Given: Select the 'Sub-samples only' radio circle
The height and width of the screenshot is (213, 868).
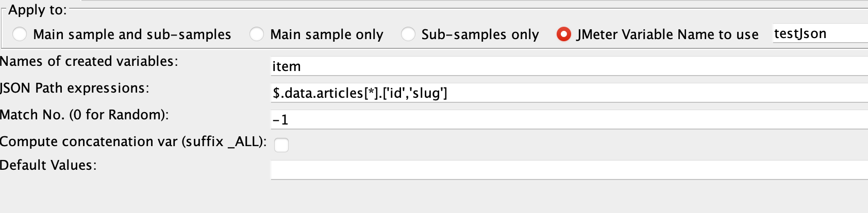Looking at the screenshot, I should click(x=408, y=34).
